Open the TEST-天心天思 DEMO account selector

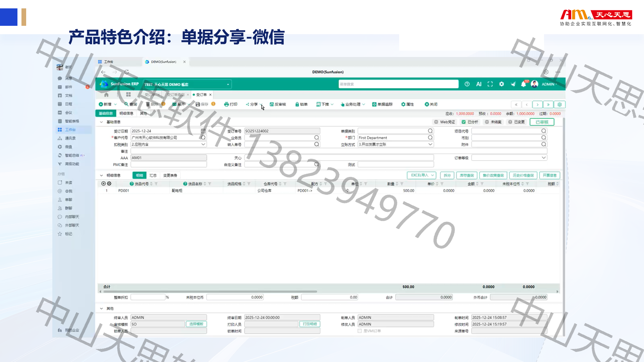(187, 84)
